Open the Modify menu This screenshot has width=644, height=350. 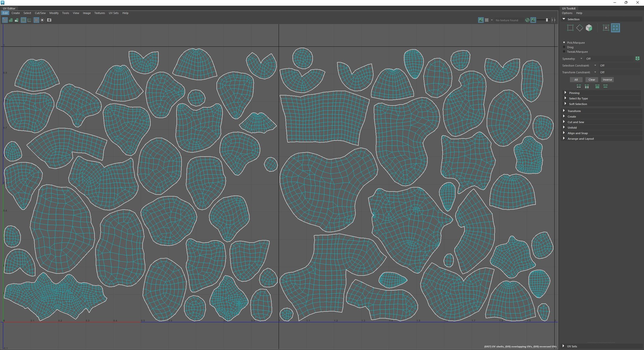[x=54, y=13]
